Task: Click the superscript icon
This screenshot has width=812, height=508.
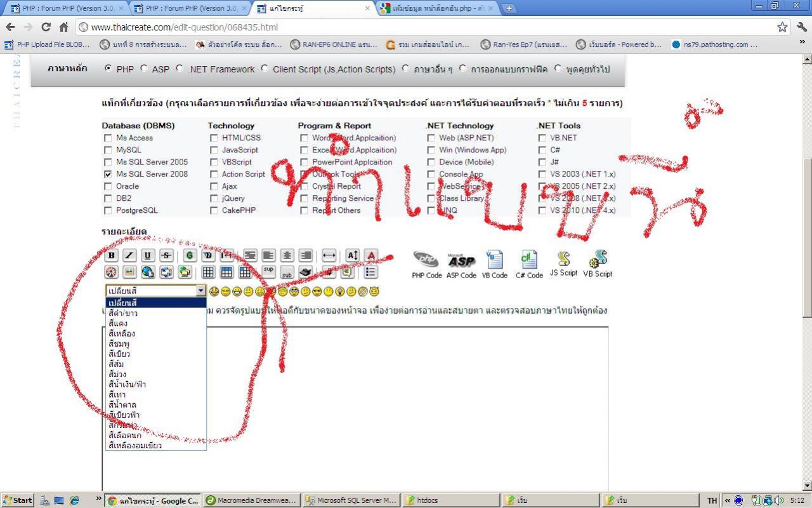Action: click(x=268, y=272)
